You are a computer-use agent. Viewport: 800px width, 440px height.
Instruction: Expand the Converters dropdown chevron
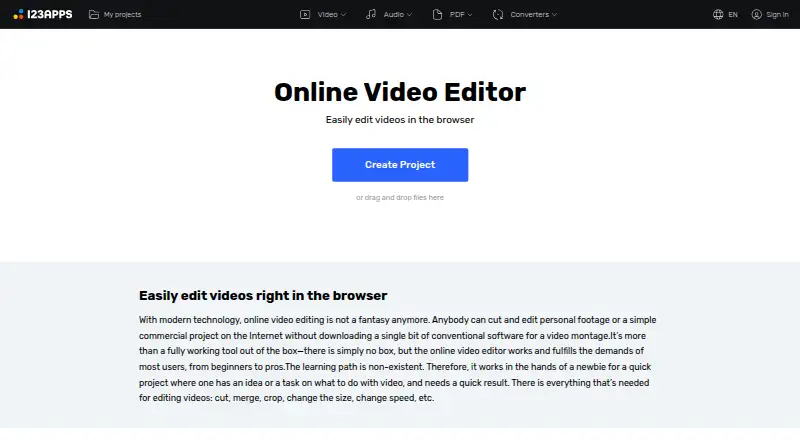click(554, 15)
